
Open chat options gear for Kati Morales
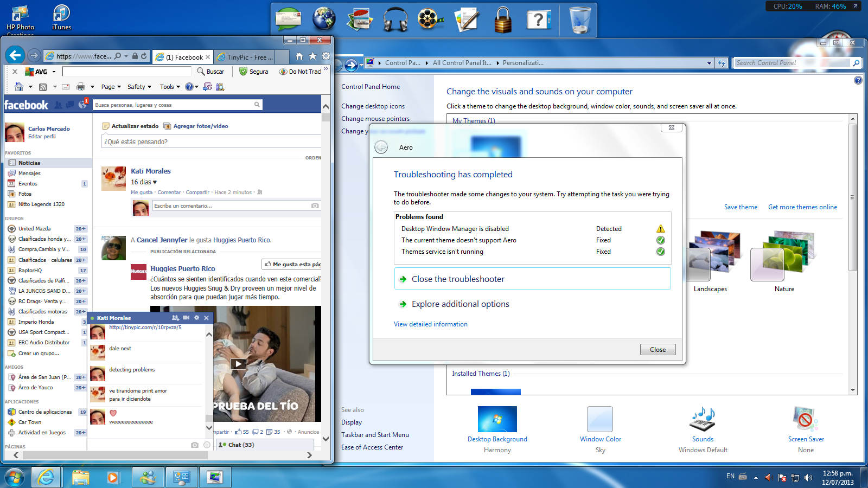[x=196, y=318]
